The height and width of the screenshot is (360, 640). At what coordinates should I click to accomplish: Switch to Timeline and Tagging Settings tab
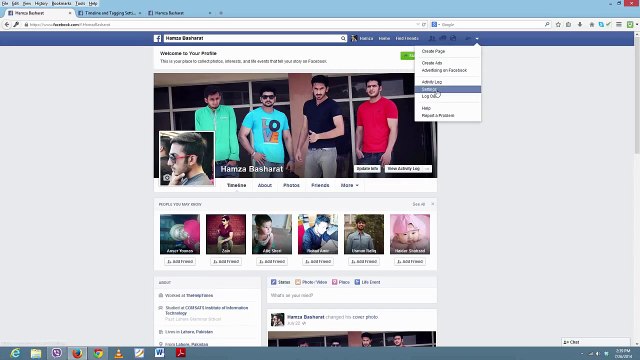[109, 13]
